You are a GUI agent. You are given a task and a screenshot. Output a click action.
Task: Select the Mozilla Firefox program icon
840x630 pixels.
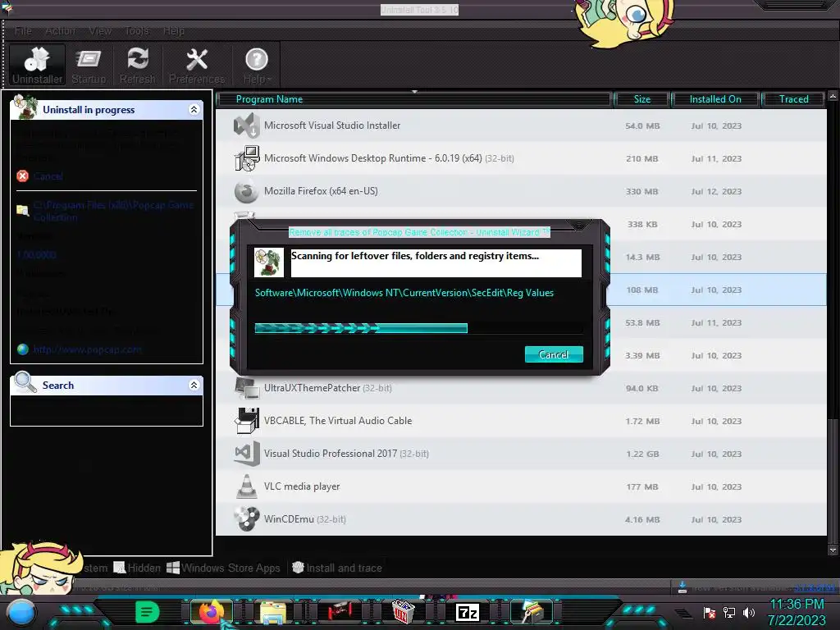pyautogui.click(x=246, y=191)
